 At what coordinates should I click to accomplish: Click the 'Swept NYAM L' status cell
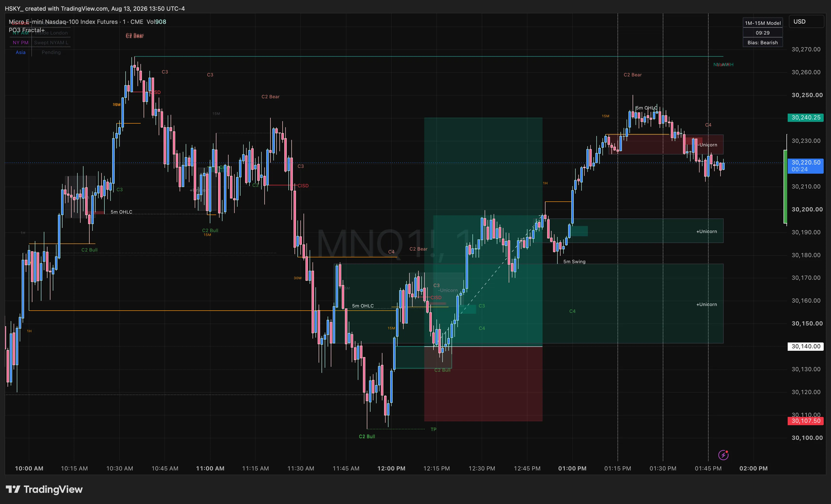tap(51, 43)
